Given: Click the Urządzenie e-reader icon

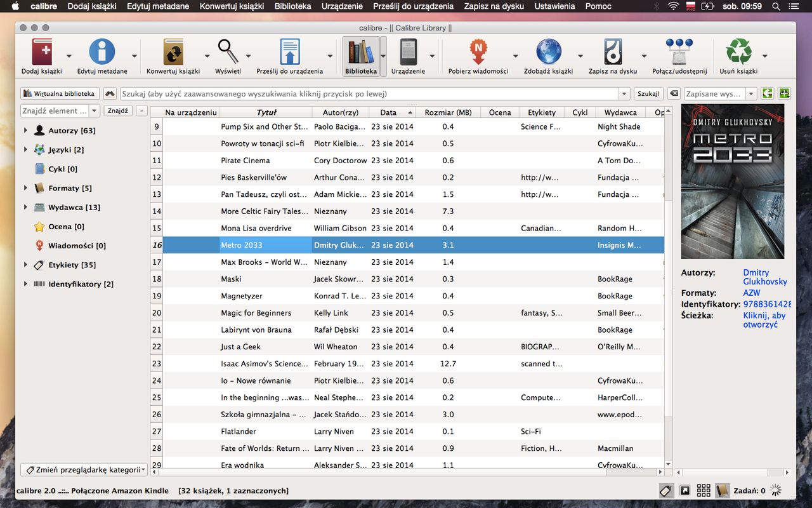Looking at the screenshot, I should (x=408, y=52).
